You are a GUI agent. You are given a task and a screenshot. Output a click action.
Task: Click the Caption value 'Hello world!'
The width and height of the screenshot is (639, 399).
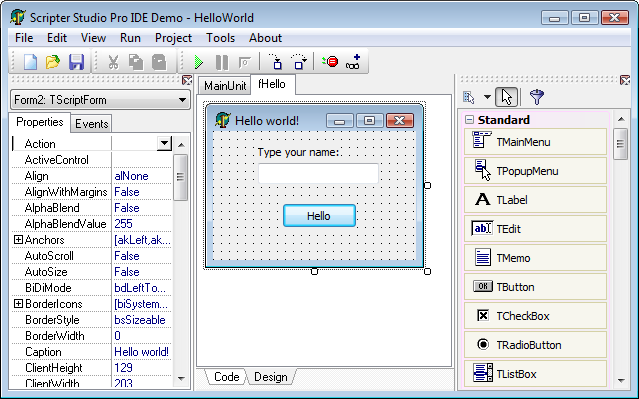(x=141, y=352)
